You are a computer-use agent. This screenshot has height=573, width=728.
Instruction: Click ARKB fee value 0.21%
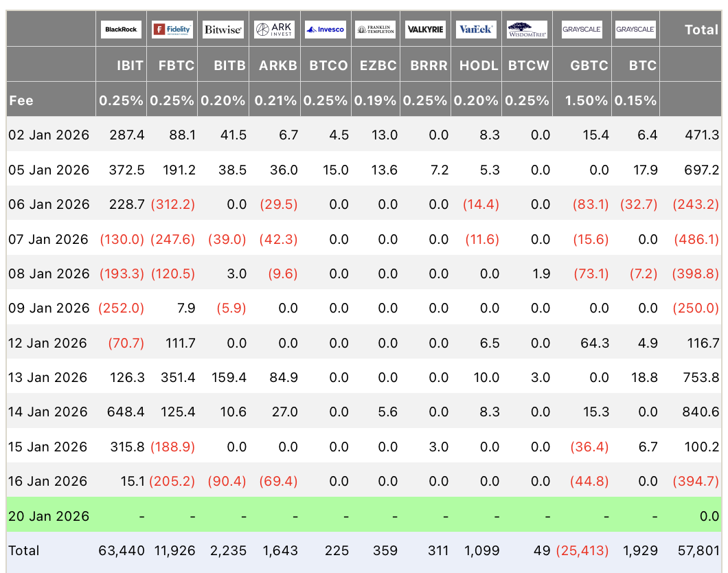coord(275,100)
